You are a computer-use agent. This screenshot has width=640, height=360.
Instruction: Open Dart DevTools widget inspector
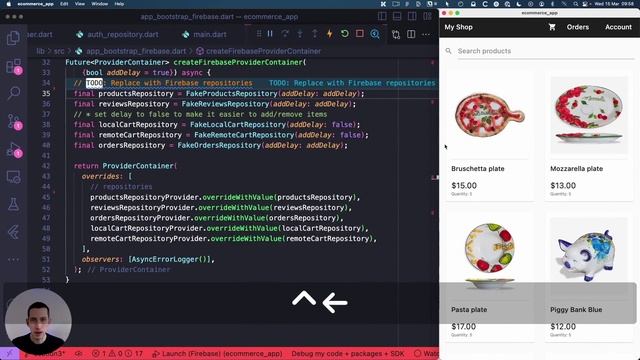375,34
